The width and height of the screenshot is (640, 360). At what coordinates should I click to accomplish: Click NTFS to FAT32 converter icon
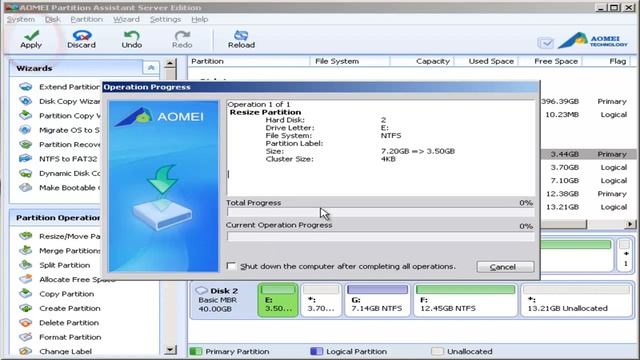[25, 158]
